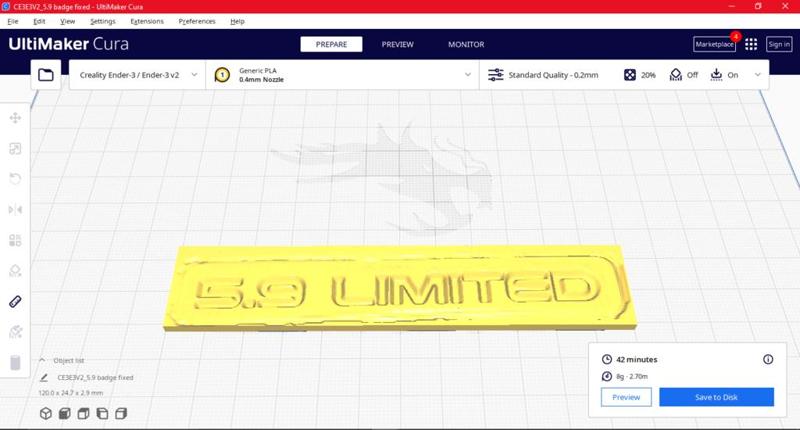800x430 pixels.
Task: Open the Marketplace
Action: pos(714,44)
